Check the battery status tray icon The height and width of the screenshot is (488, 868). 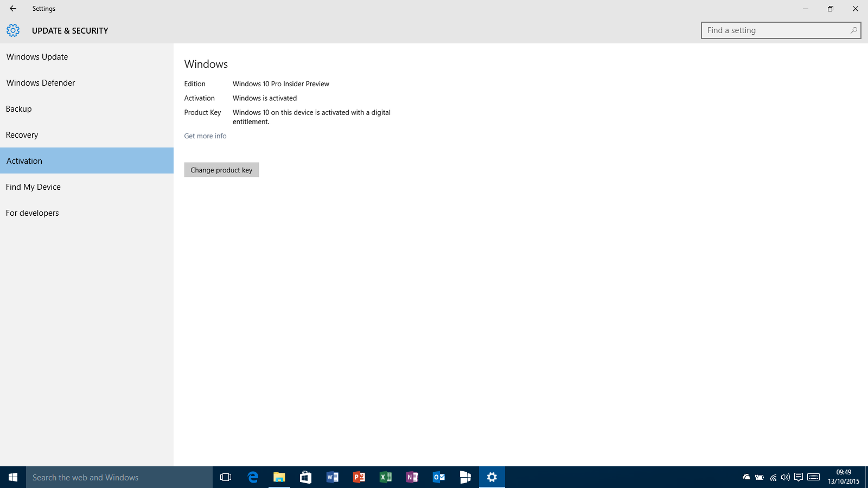pos(759,477)
